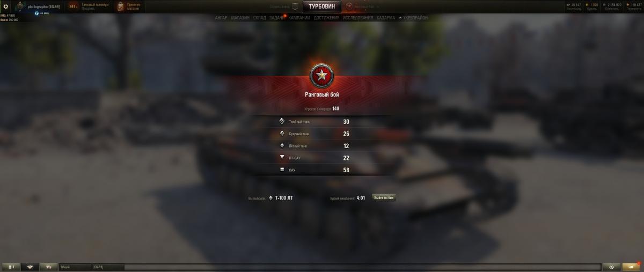Viewport: 644px width, 272px height.
Task: Toggle the eye icon in bottom bar
Action: pyautogui.click(x=611, y=267)
